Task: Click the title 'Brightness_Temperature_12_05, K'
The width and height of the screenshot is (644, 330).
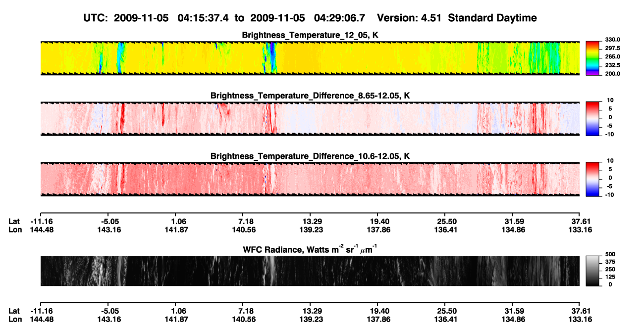Action: (310, 35)
